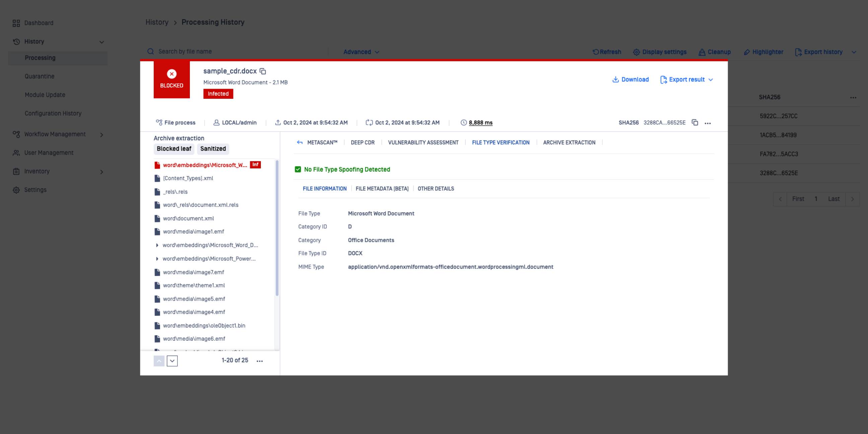868x434 pixels.
Task: Click the back arrow before METASCAN tab
Action: click(x=300, y=143)
